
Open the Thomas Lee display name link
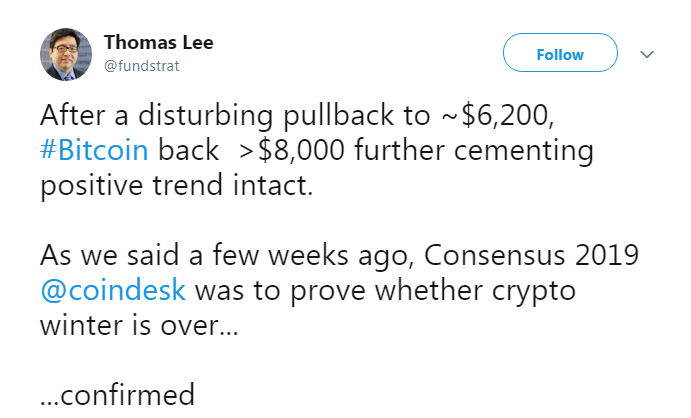coord(158,43)
